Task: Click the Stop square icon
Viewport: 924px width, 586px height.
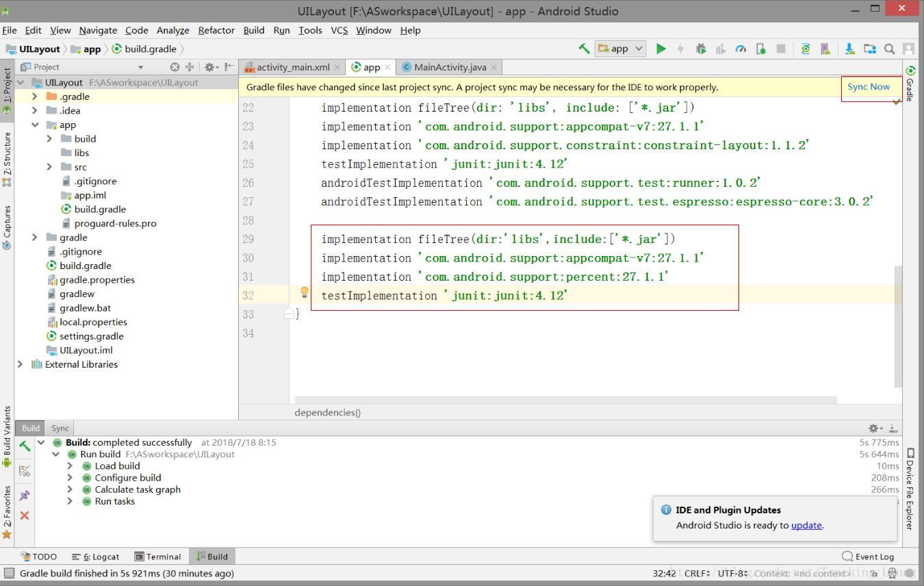Action: tap(781, 49)
